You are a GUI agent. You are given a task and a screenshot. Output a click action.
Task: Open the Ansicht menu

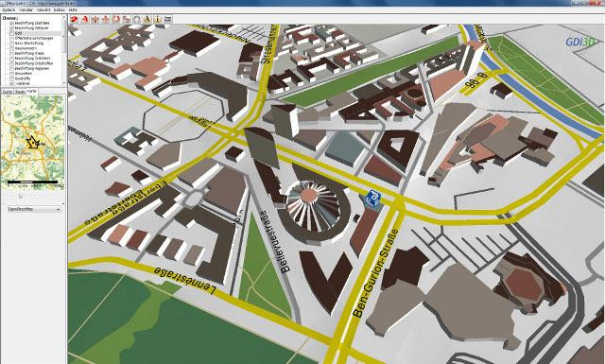(43, 9)
